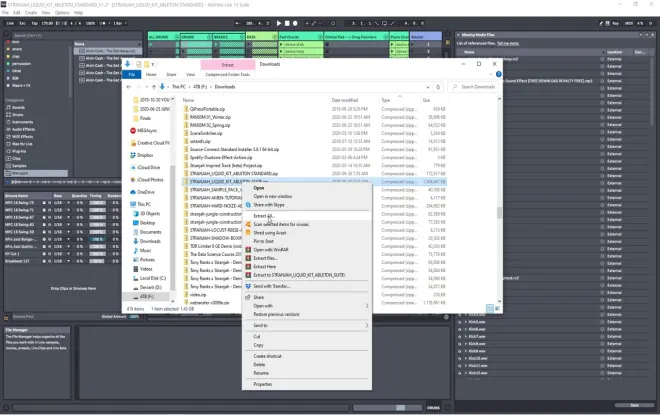Click the Record button in Ableton transport
Screen dimensions: 660x415
click(x=295, y=24)
